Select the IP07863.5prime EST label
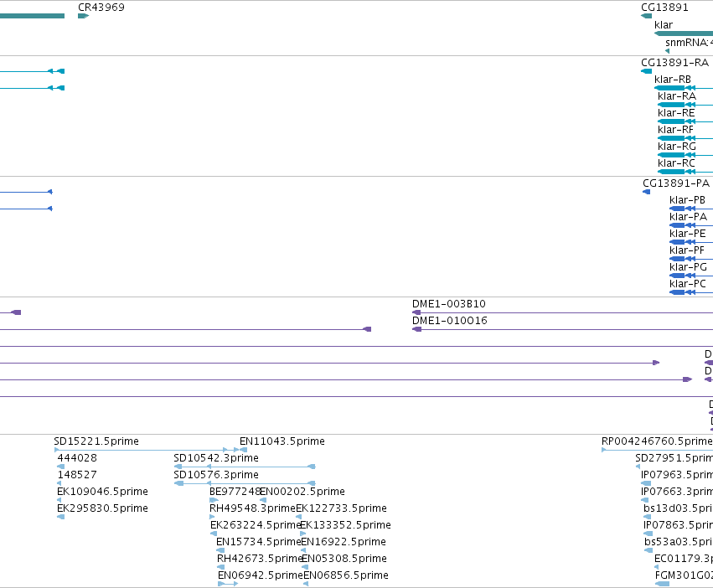713x588 pixels. [679, 525]
